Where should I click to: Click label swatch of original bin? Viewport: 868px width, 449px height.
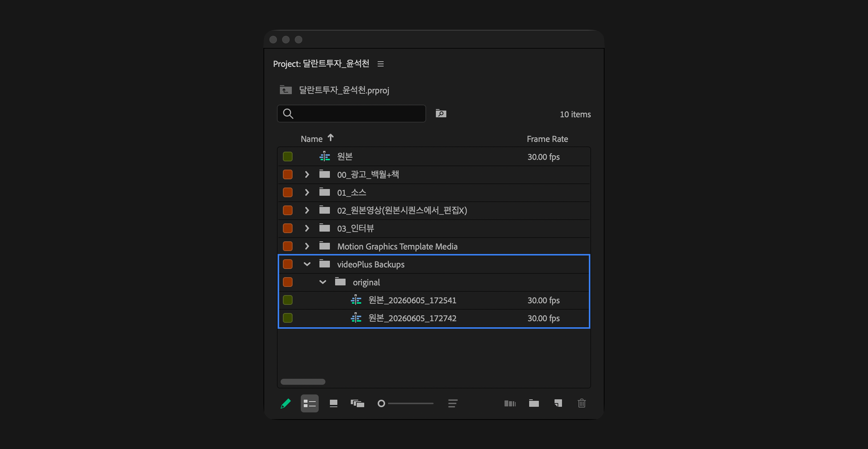pyautogui.click(x=287, y=282)
